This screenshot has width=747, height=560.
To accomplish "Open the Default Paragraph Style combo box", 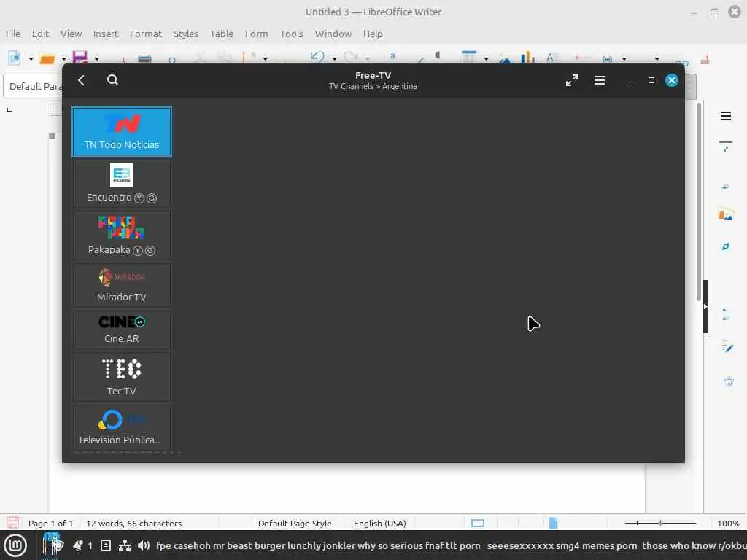I will (34, 86).
